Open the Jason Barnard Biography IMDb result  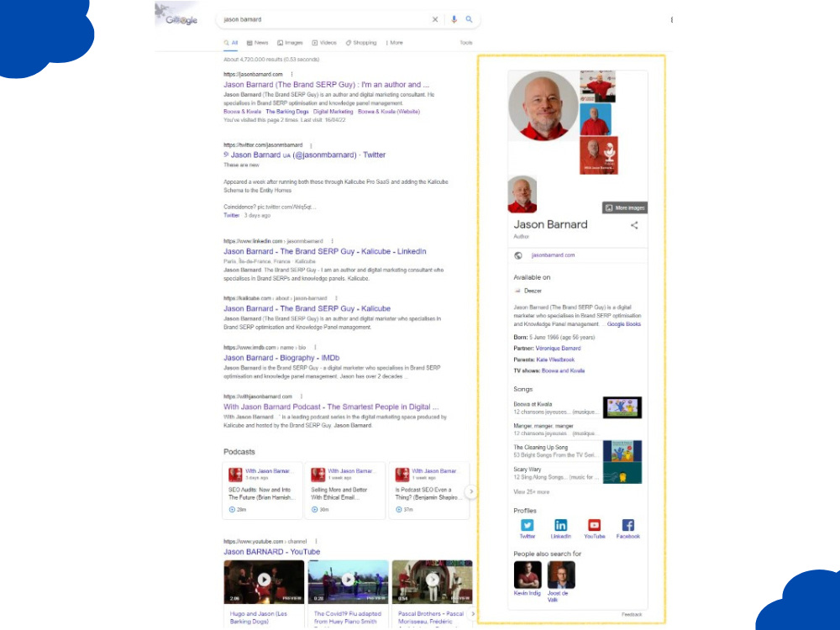[281, 358]
